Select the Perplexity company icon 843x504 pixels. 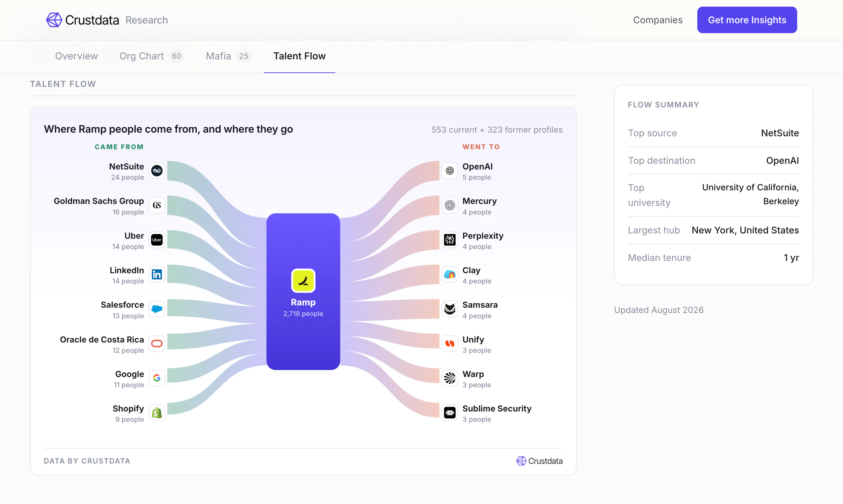point(450,240)
